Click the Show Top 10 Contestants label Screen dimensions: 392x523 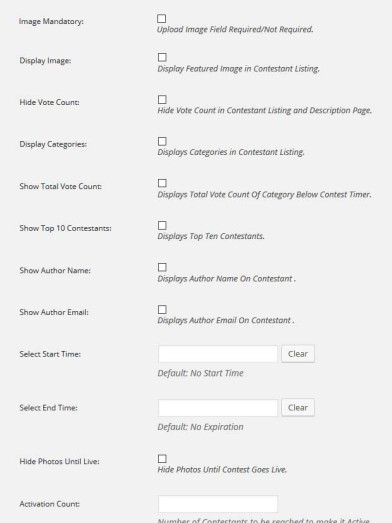pos(65,228)
